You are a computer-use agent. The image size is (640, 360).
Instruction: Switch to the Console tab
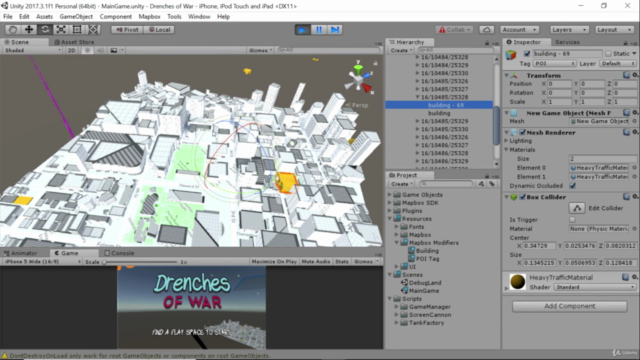click(119, 253)
